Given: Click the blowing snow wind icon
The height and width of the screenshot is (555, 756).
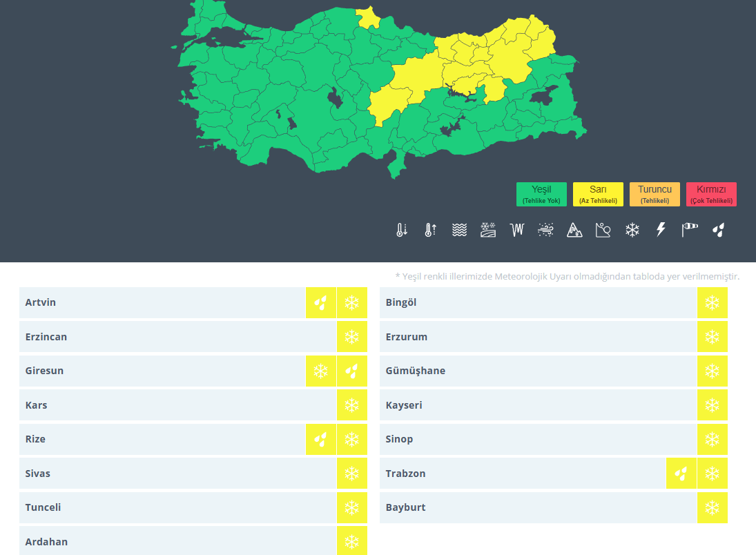Looking at the screenshot, I should pyautogui.click(x=546, y=230).
